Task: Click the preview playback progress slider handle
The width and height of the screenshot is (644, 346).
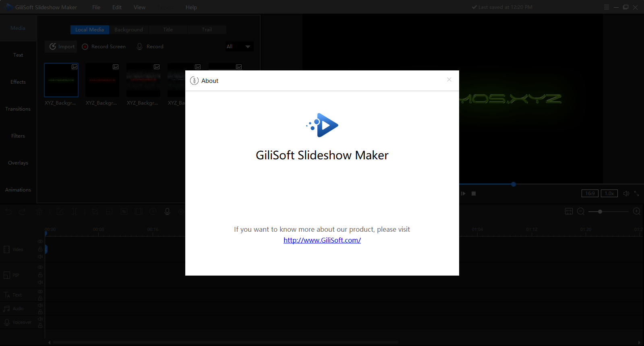Action: (514, 184)
